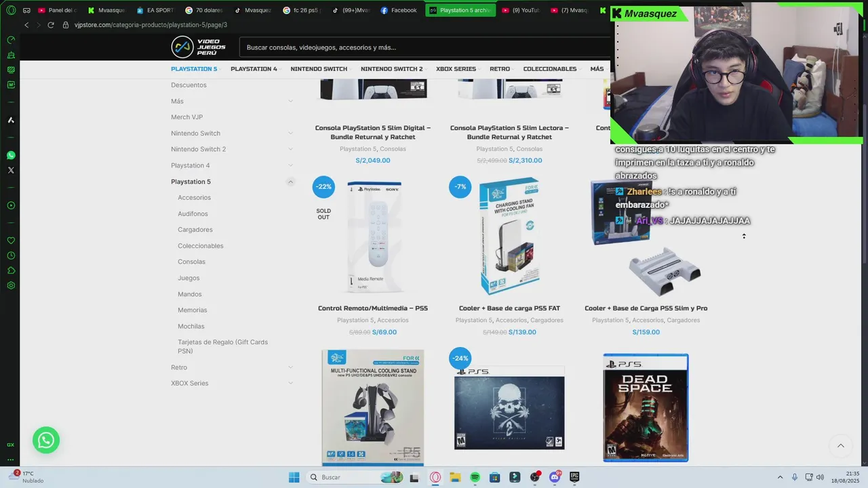Open Spotify from the taskbar

pos(475,477)
